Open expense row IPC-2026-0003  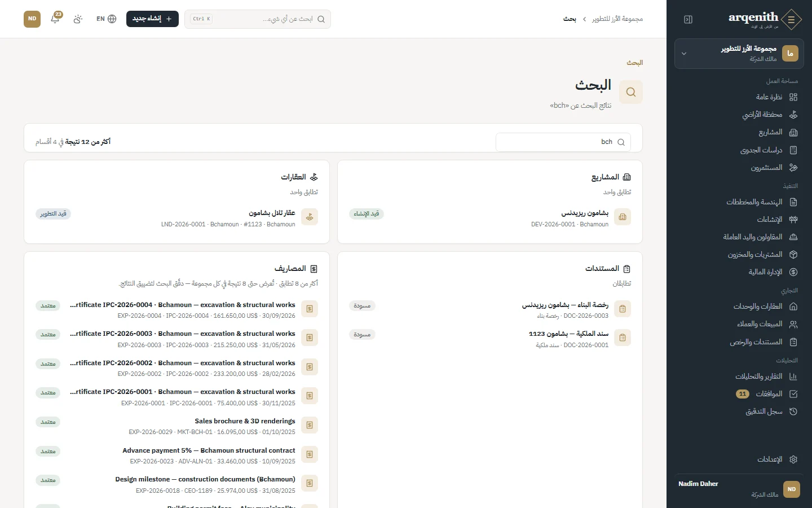[x=176, y=339]
